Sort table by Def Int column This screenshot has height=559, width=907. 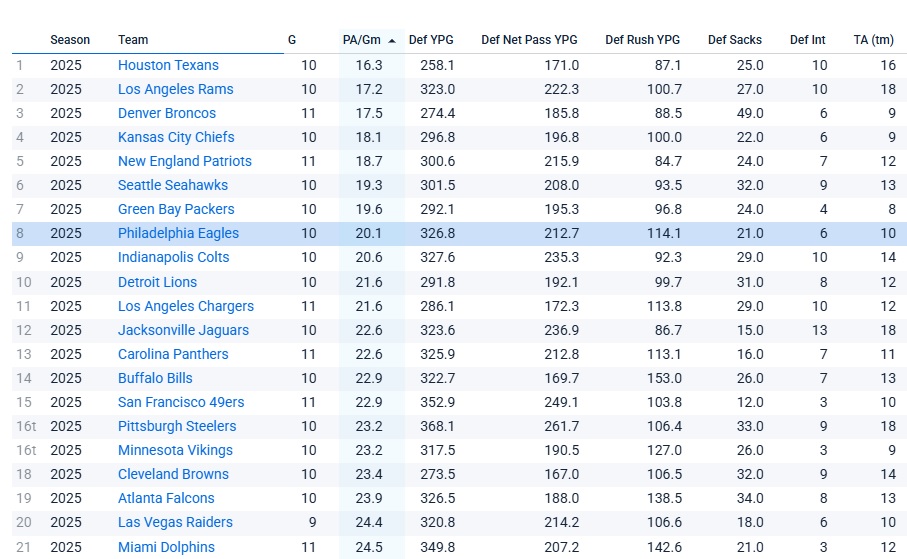click(x=807, y=40)
